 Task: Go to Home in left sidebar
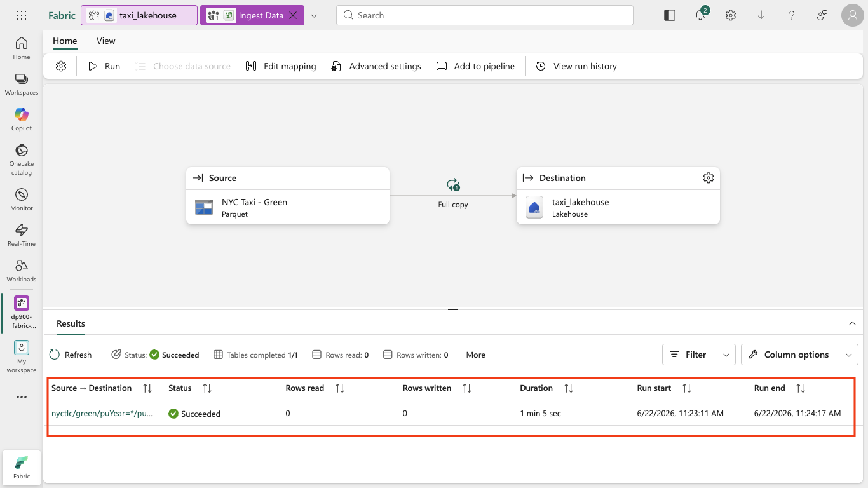[22, 48]
